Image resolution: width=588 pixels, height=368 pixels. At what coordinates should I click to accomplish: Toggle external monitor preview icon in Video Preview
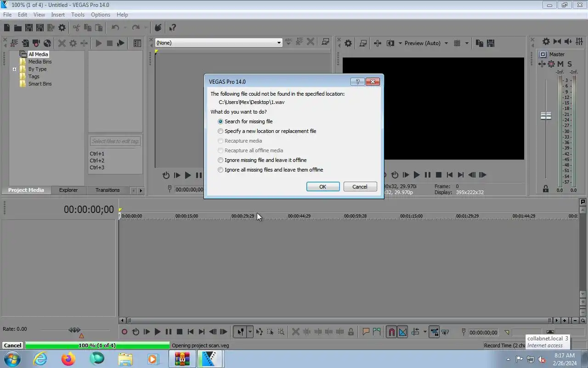tap(363, 43)
